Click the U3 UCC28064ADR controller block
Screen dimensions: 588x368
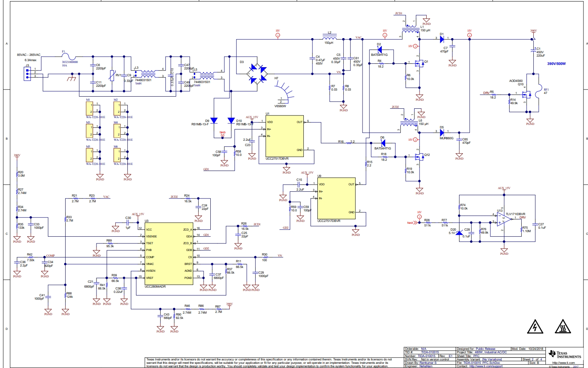(169, 254)
